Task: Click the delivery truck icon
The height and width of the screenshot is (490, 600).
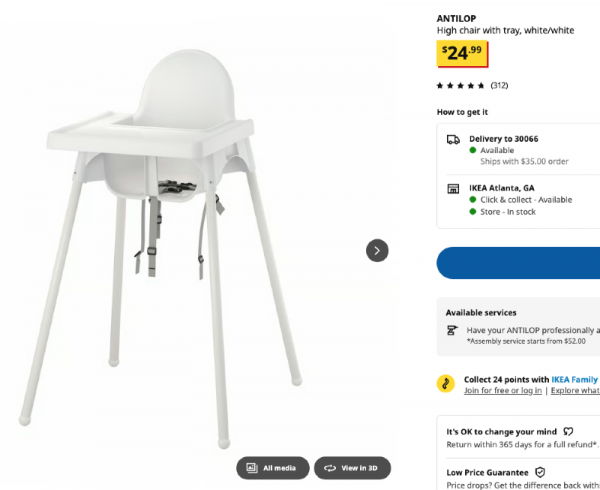Action: (453, 139)
